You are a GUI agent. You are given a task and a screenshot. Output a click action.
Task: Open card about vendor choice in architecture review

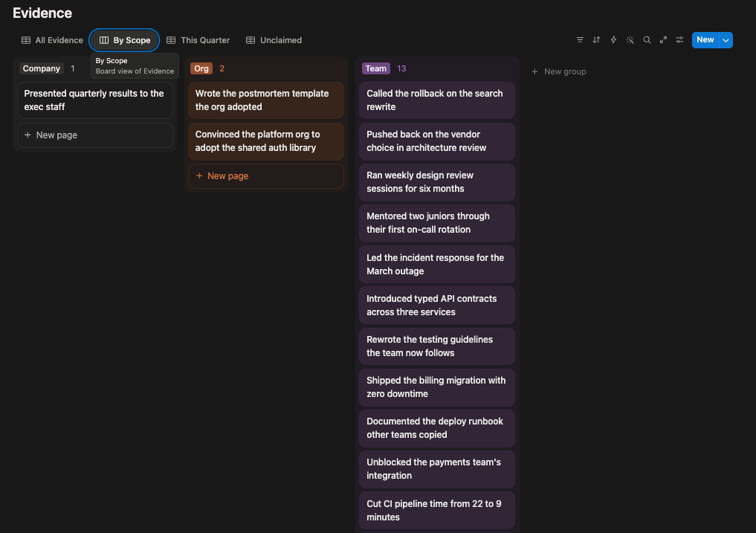pyautogui.click(x=437, y=141)
